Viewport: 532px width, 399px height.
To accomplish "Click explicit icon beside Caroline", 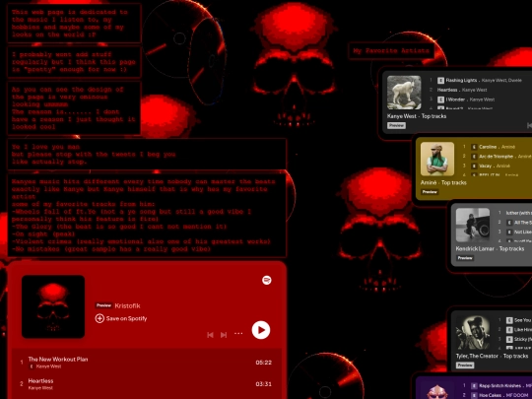I will [x=474, y=147].
